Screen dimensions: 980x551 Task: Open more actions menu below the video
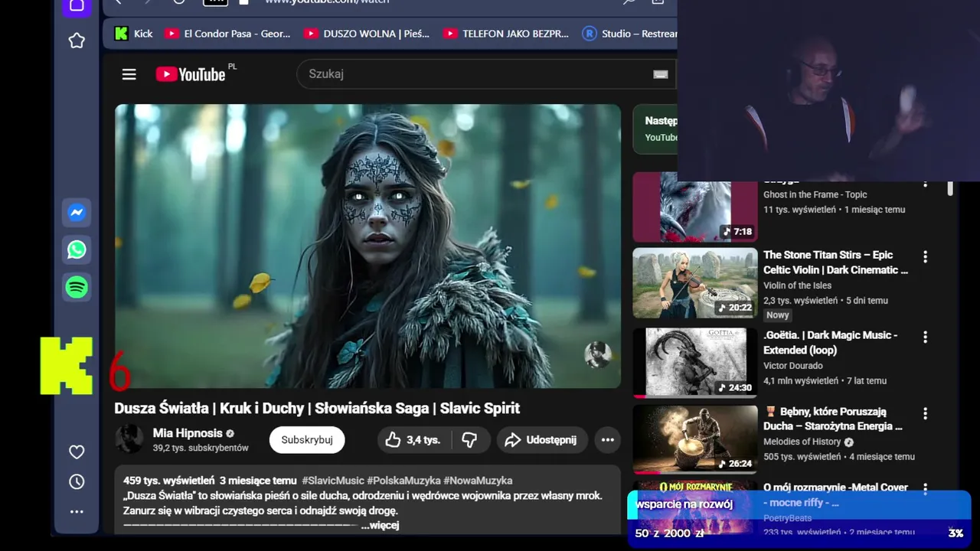(608, 440)
